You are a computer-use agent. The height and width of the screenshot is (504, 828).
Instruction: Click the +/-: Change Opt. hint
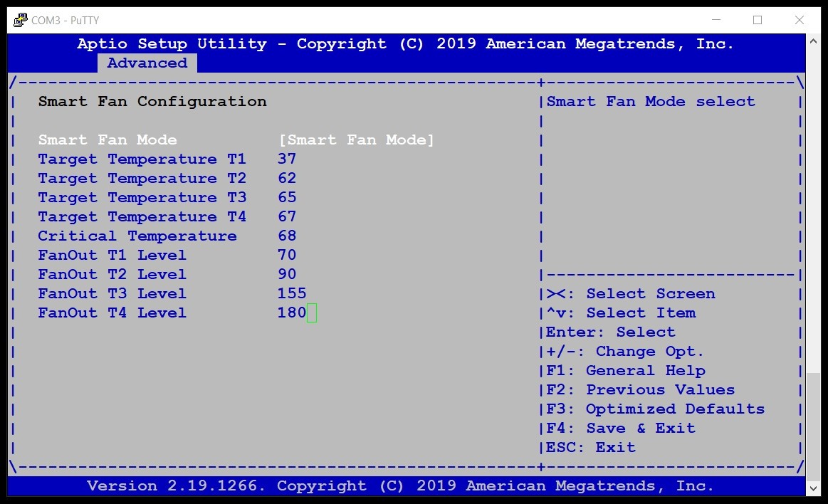point(625,351)
